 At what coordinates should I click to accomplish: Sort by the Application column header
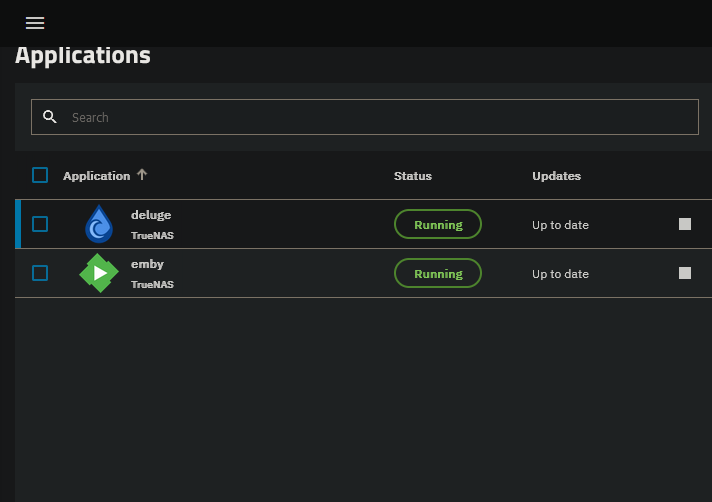[96, 176]
